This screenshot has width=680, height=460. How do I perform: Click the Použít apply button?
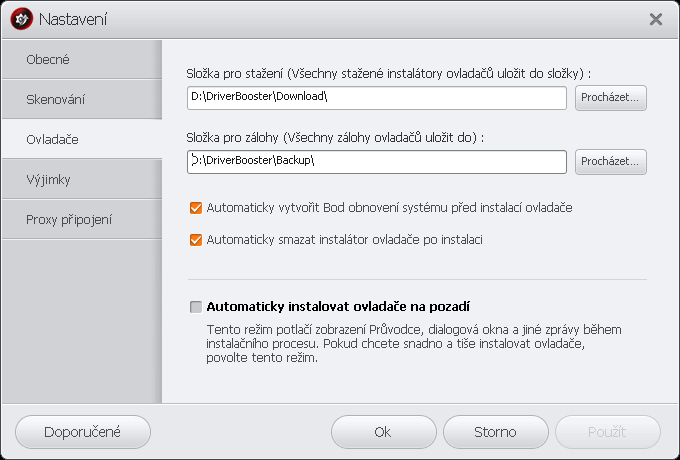[608, 432]
